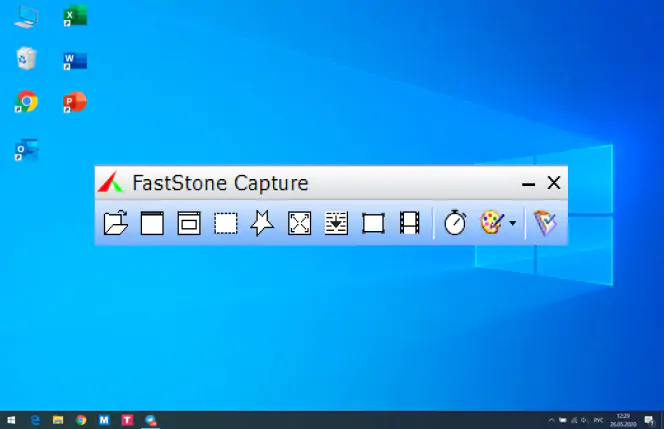Select Capture Fixed Region tool

(x=373, y=223)
